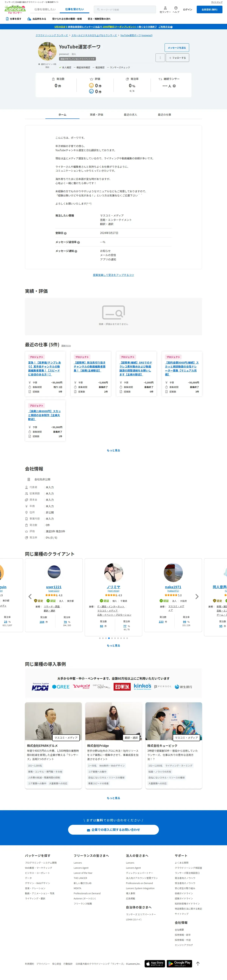Image resolution: width=227 pixels, height=980 pixels.
Task: Open the ノリミヤ client name link
Action: [113, 587]
